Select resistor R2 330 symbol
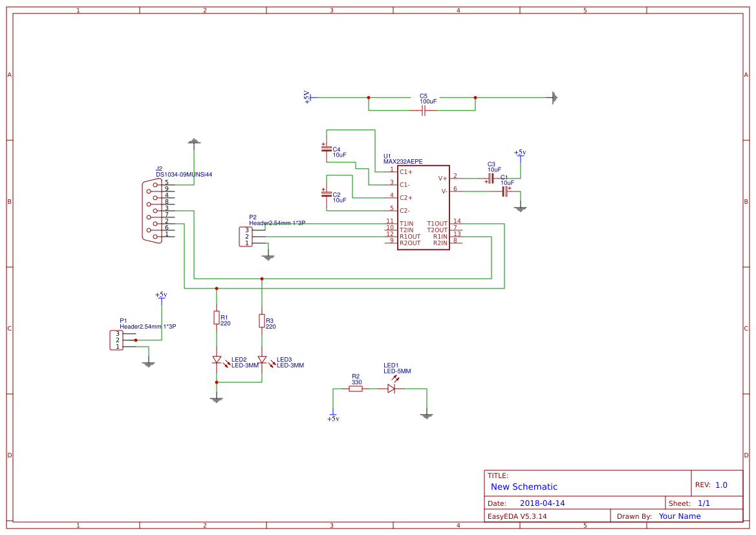The image size is (756, 535). tap(356, 388)
